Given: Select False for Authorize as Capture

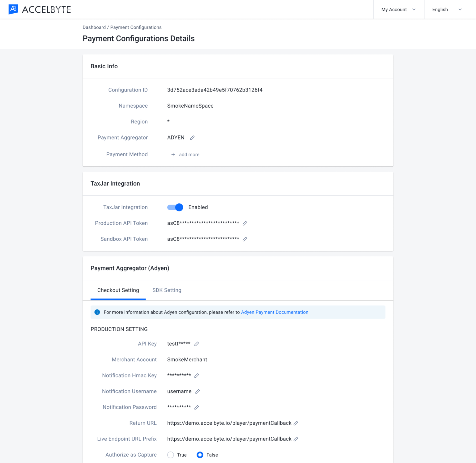Looking at the screenshot, I should point(200,455).
